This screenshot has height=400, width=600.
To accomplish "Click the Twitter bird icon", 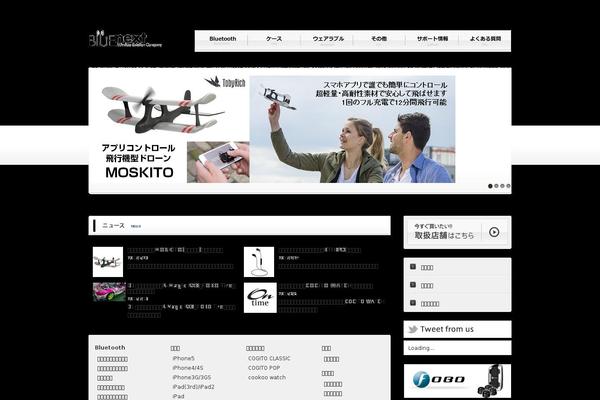I will pos(412,329).
